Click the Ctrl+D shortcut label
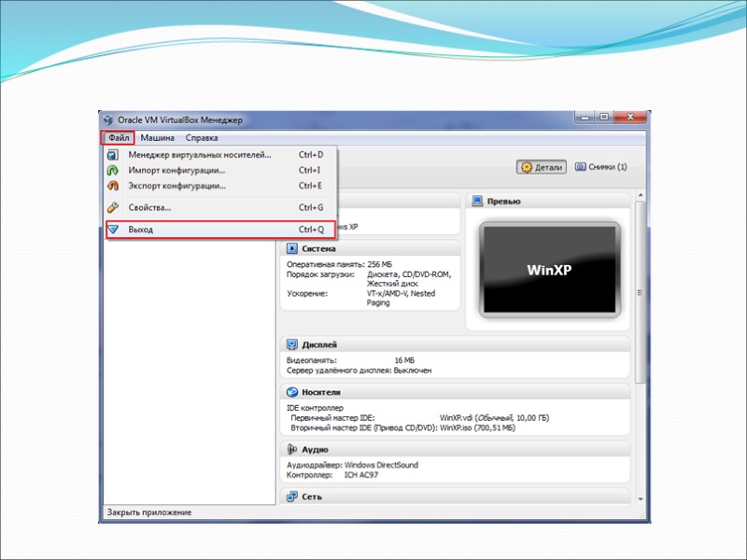The height and width of the screenshot is (560, 747). coord(311,155)
